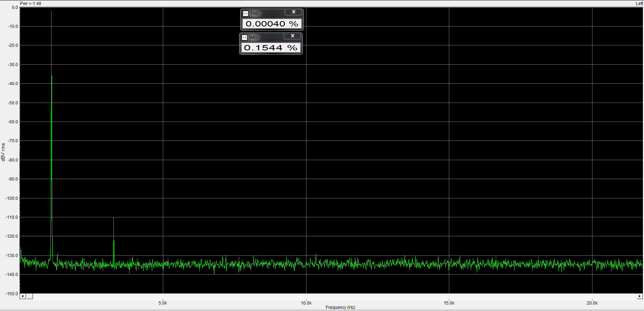
Task: Click the IMD value 0.1544 % readout
Action: pyautogui.click(x=271, y=48)
